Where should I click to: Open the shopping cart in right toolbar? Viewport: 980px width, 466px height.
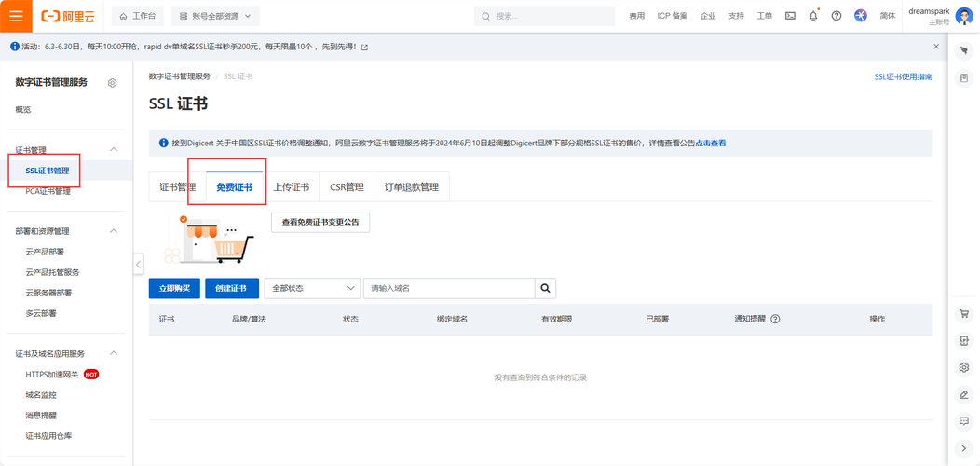[964, 314]
